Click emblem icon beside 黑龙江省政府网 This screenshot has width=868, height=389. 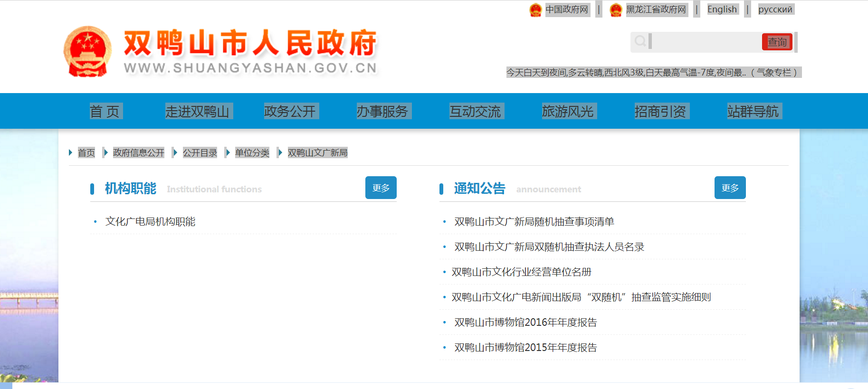(616, 10)
